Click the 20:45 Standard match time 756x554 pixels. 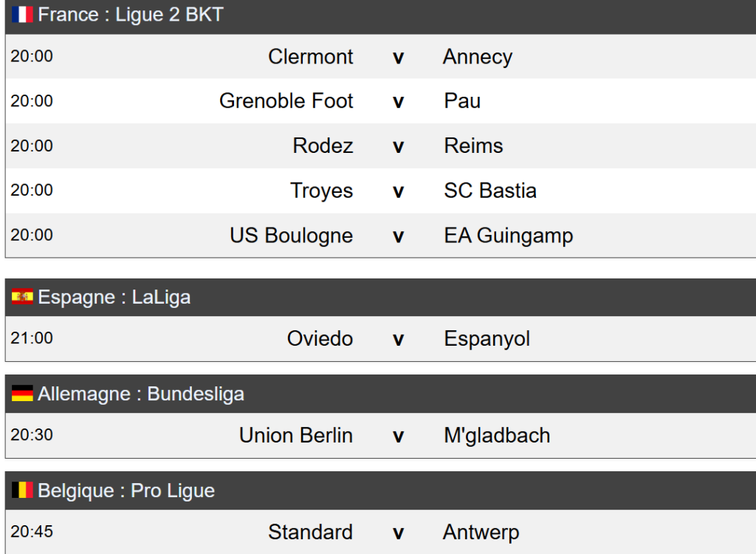pos(32,532)
